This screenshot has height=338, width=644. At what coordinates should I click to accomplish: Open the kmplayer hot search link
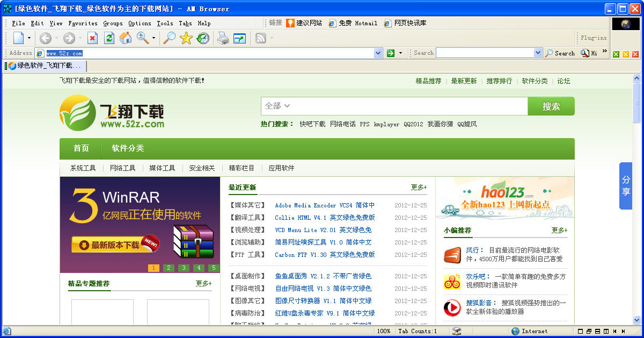[386, 124]
